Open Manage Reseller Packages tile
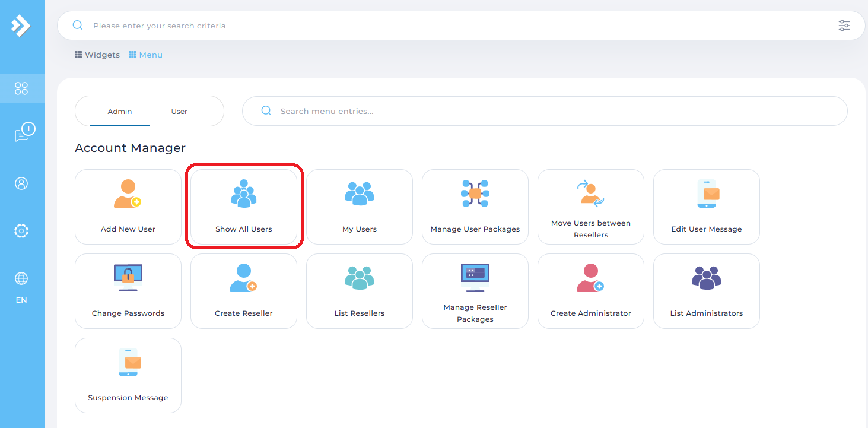This screenshot has width=868, height=428. [475, 291]
